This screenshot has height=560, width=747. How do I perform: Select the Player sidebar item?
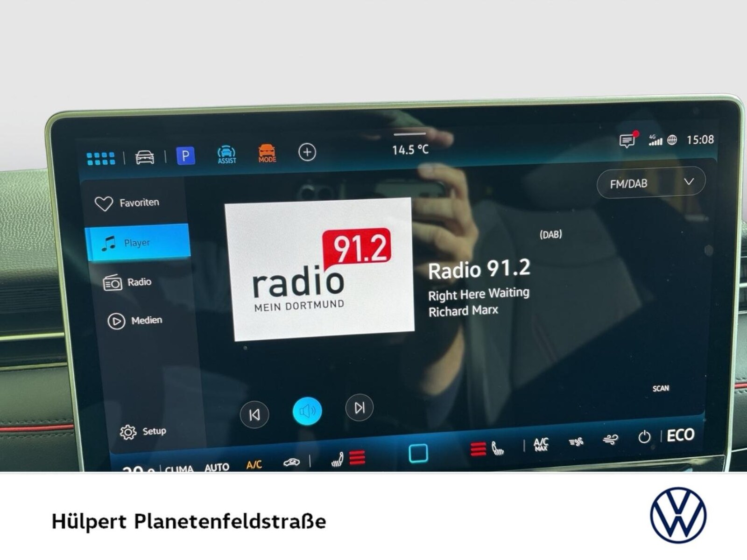(138, 243)
